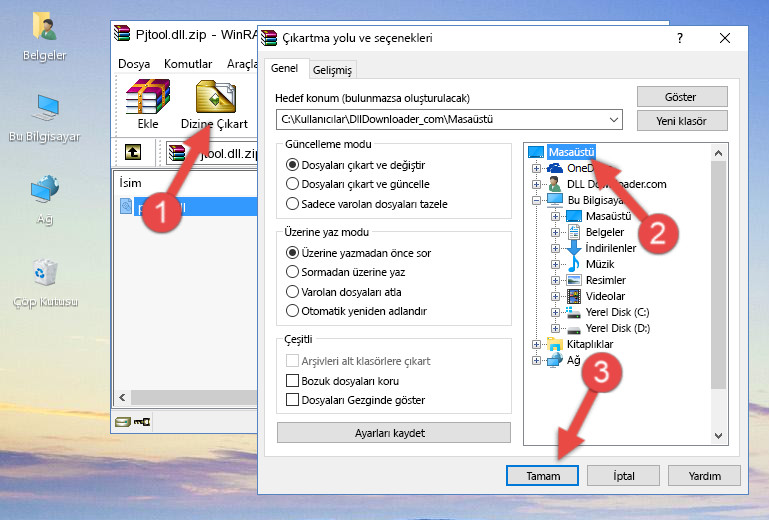Open Komutlar menu in WinRAR
The image size is (769, 520).
click(188, 64)
